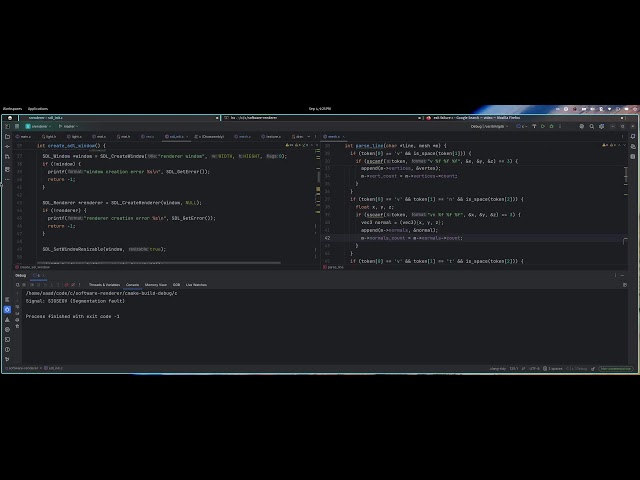Select the mesh.c tab in right editor
640x480 pixels.
pos(334,137)
